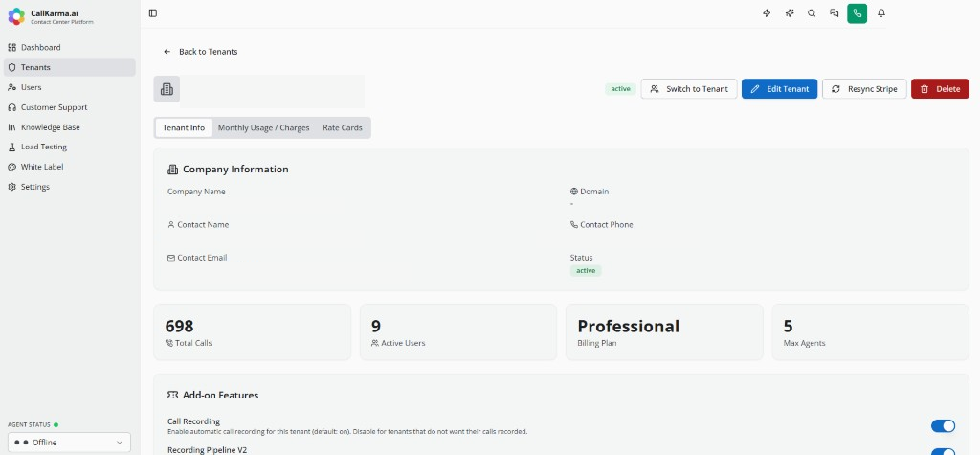This screenshot has height=455, width=980.
Task: Click the Tenants hexagon icon in sidebar
Action: pos(11,68)
